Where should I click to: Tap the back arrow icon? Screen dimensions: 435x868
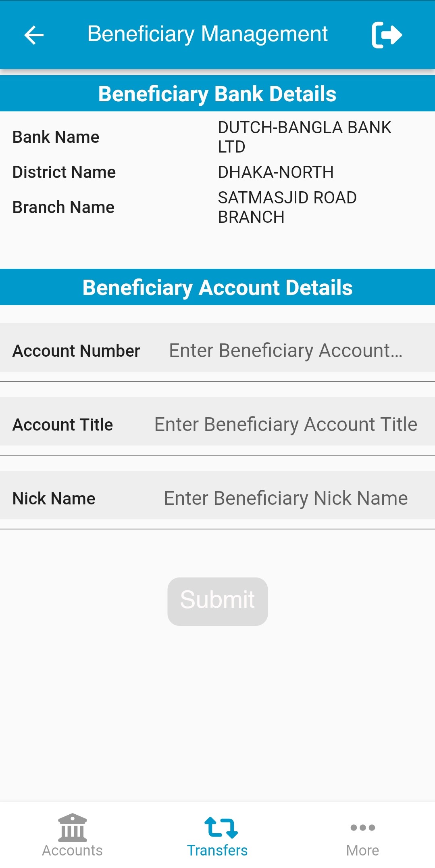34,35
